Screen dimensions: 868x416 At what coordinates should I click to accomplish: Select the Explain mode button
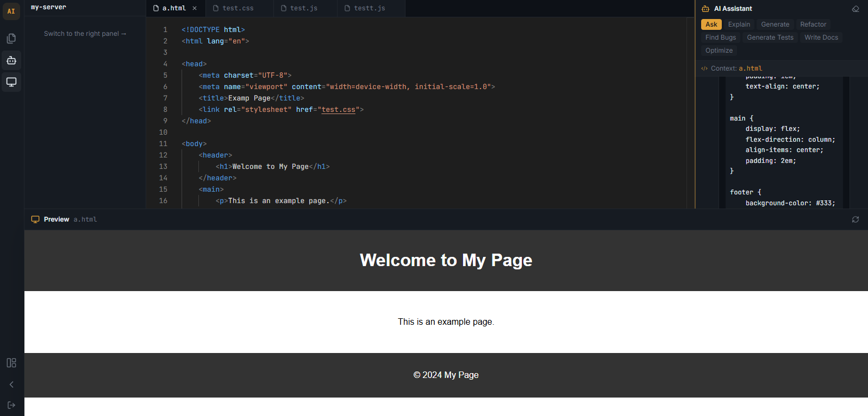coord(739,24)
